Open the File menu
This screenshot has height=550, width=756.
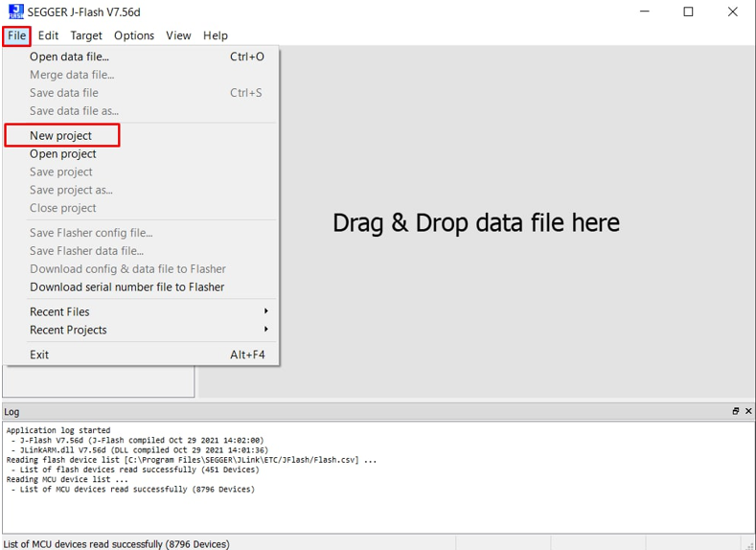pos(17,35)
